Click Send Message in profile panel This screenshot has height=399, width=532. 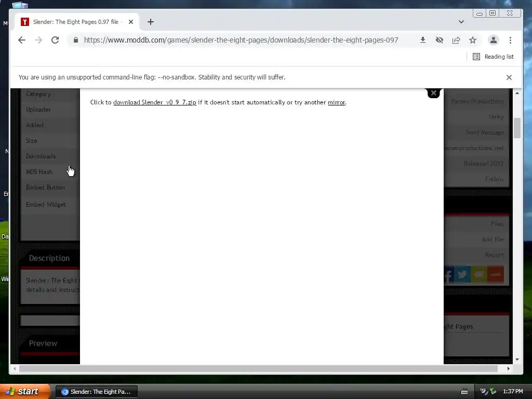coord(485,132)
